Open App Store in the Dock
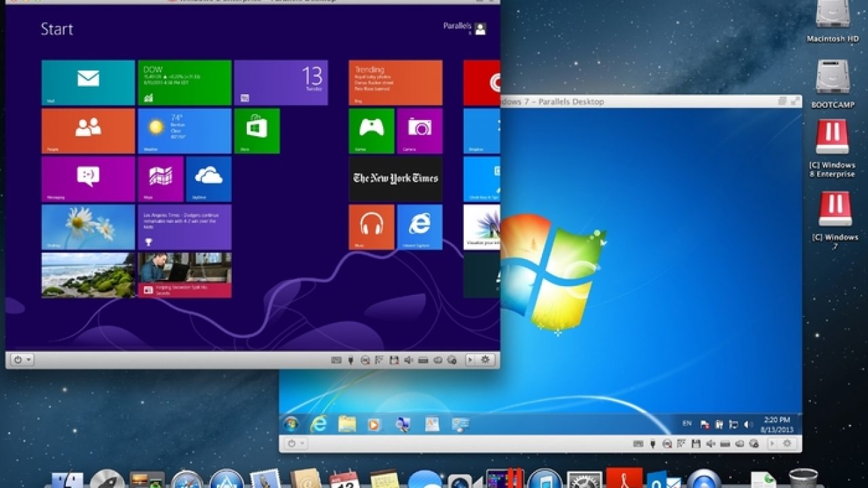The width and height of the screenshot is (868, 488). click(x=226, y=480)
